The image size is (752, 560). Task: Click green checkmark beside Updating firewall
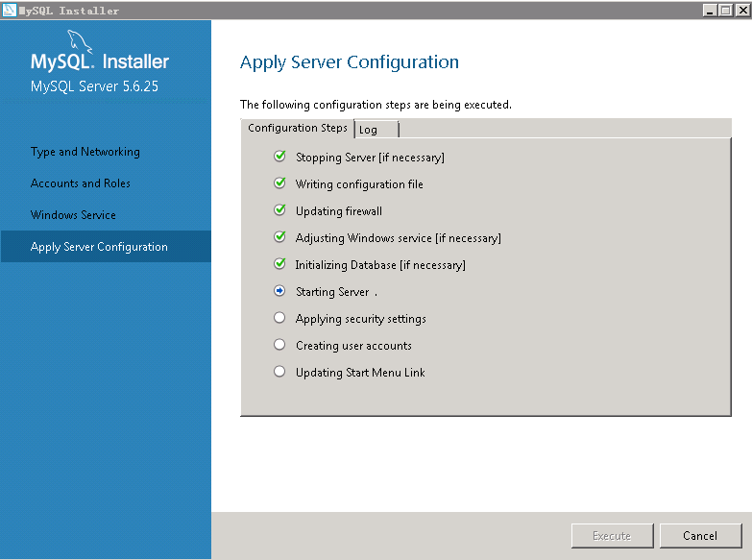(279, 210)
